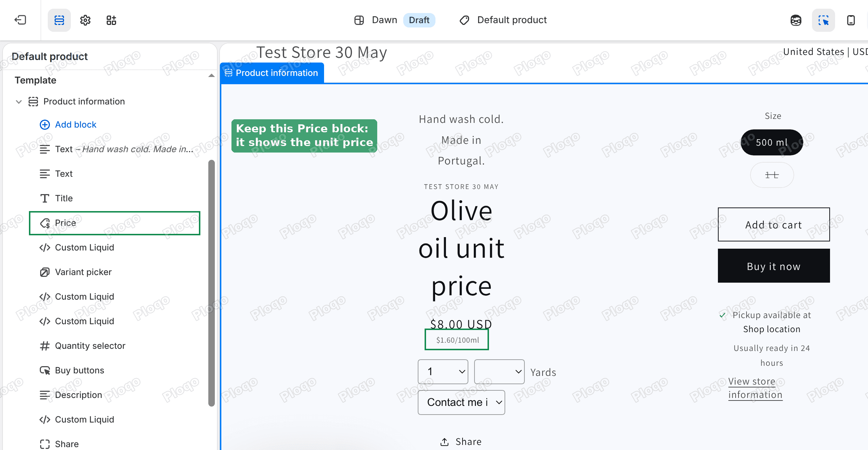Select the 500 ml size option
Image resolution: width=868 pixels, height=450 pixels.
(x=772, y=142)
